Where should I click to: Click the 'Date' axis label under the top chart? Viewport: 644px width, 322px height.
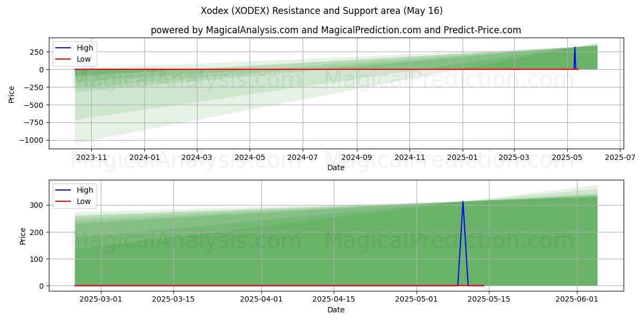[x=336, y=167]
